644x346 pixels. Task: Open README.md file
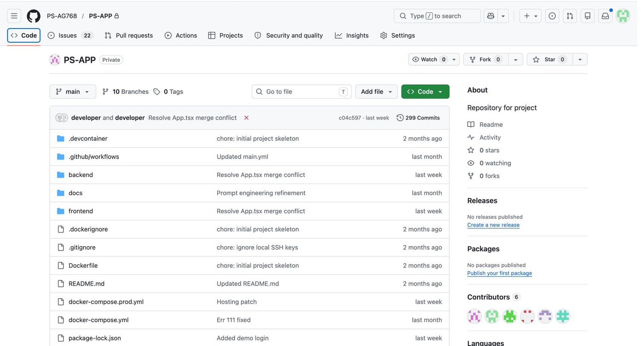tap(86, 284)
